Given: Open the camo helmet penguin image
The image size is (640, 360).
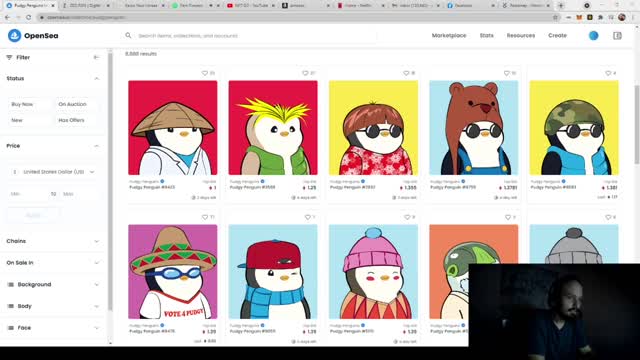Looking at the screenshot, I should 574,128.
